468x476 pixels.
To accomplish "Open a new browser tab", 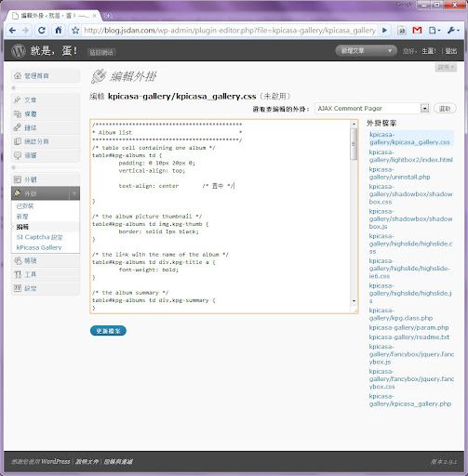I will [x=108, y=16].
